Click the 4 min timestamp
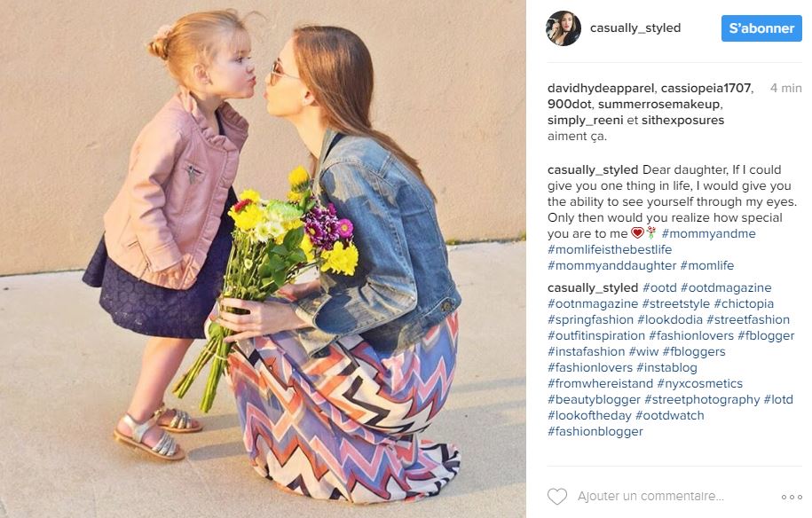Screen dimensions: 812x518 [x=785, y=88]
